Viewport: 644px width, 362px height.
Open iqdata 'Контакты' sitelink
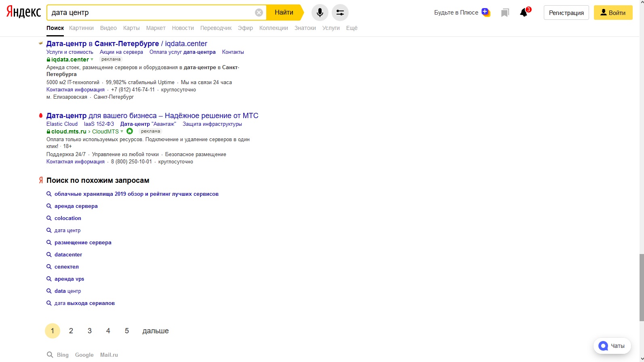233,52
